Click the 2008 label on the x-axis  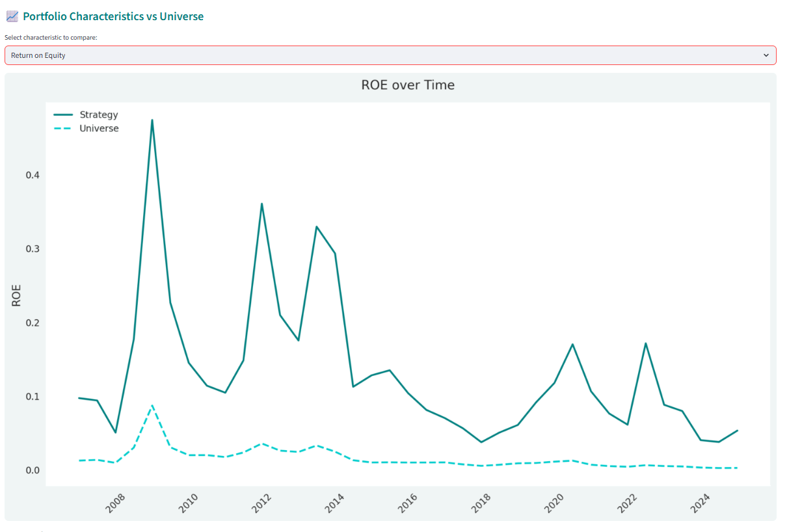pos(116,503)
